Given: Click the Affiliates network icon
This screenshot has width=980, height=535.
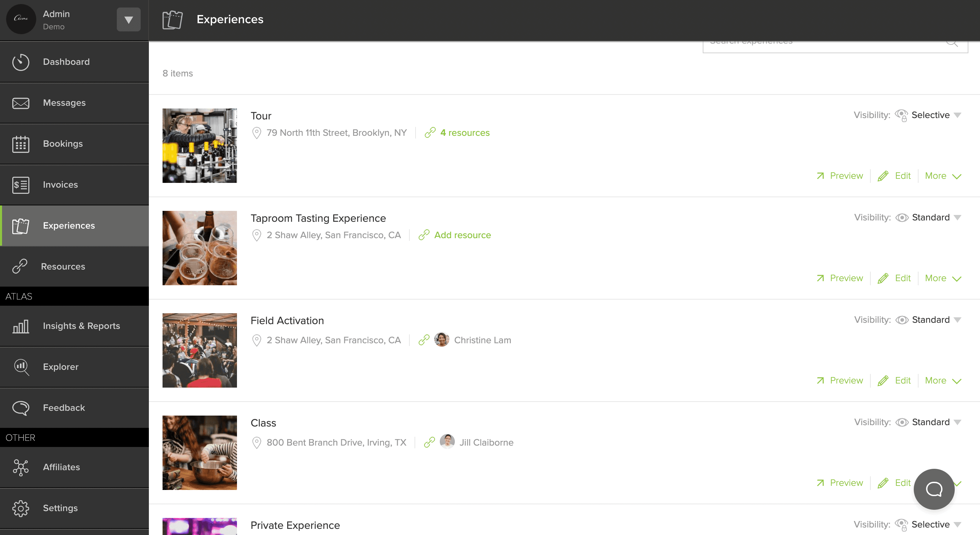Looking at the screenshot, I should coord(20,467).
